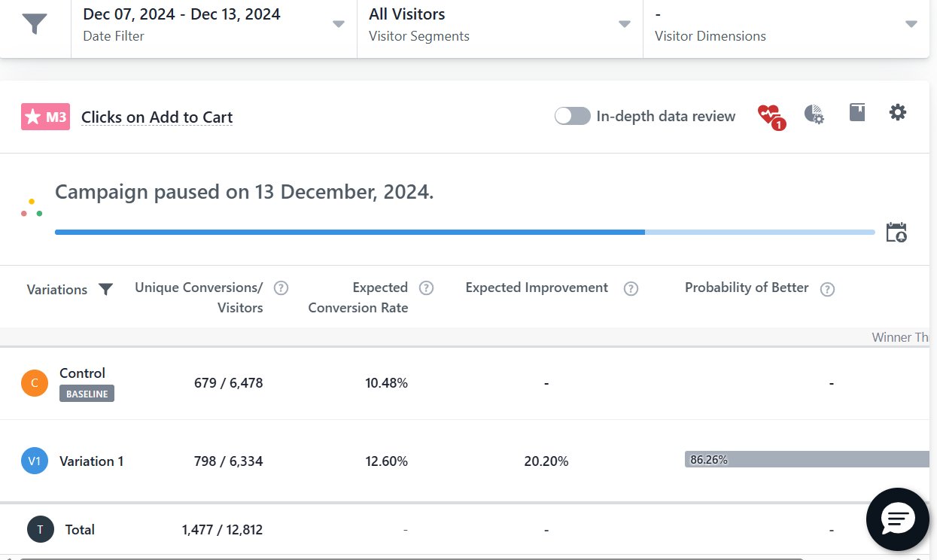The image size is (937, 560).
Task: Click the 679 / 6,478 conversions value
Action: point(228,383)
